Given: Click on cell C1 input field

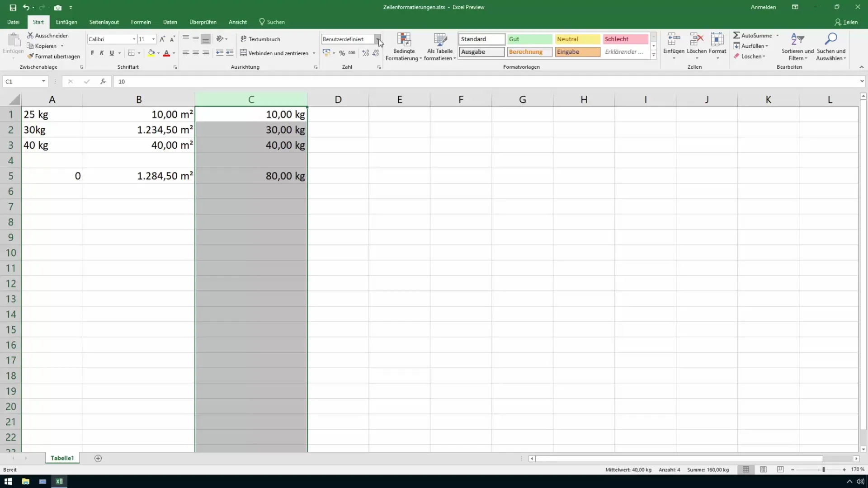Looking at the screenshot, I should click(251, 114).
